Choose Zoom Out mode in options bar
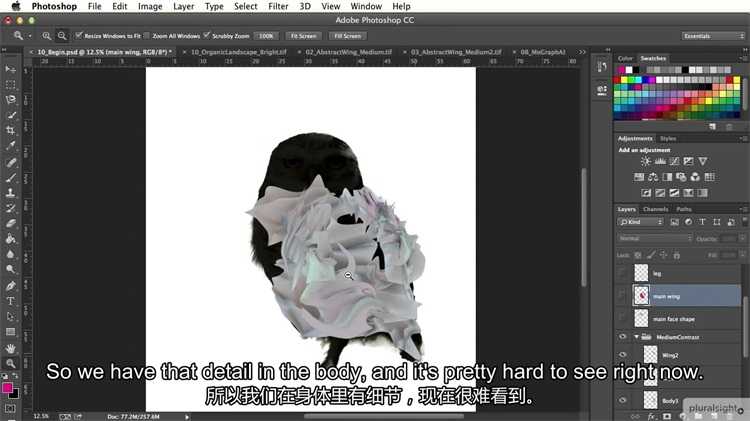Viewport: 750px width, 421px height. 62,36
